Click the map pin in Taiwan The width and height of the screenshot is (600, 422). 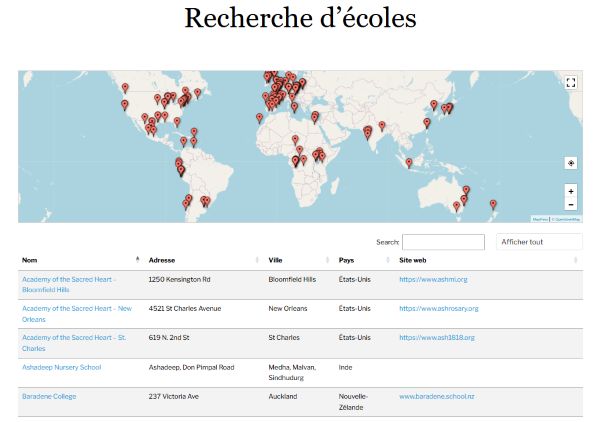(427, 123)
